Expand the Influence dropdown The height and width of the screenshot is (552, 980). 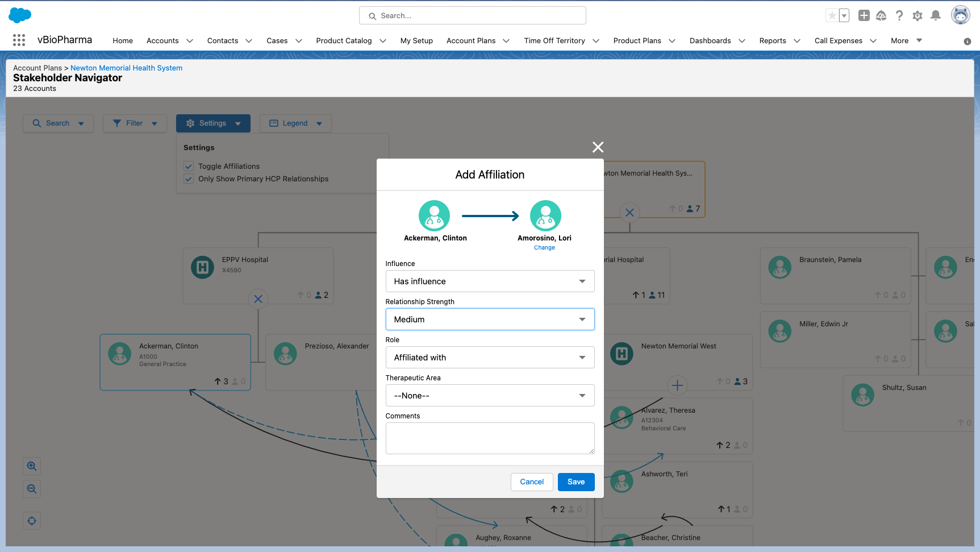[490, 281]
